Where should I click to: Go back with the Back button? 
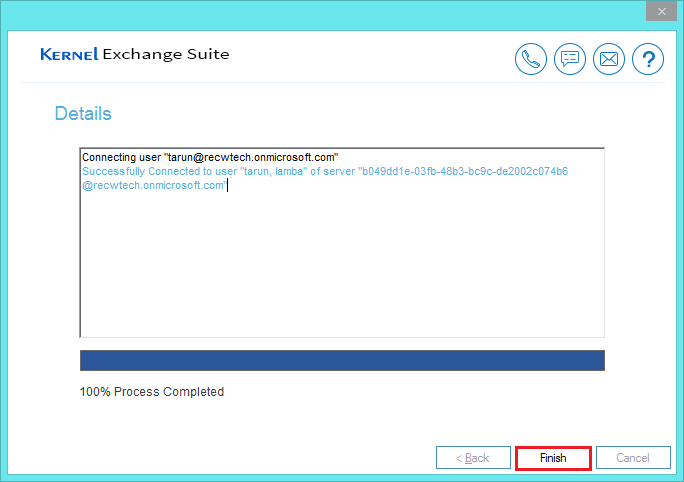(x=473, y=458)
